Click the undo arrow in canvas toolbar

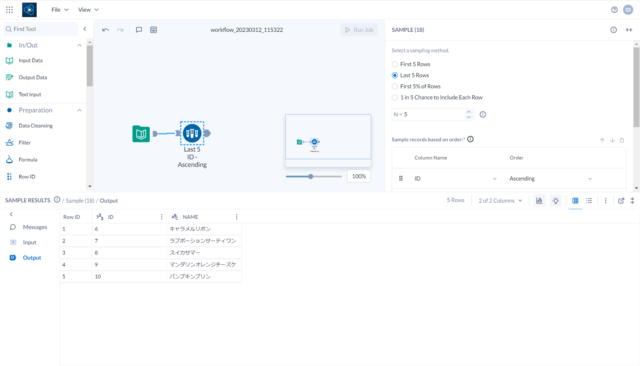tap(105, 30)
